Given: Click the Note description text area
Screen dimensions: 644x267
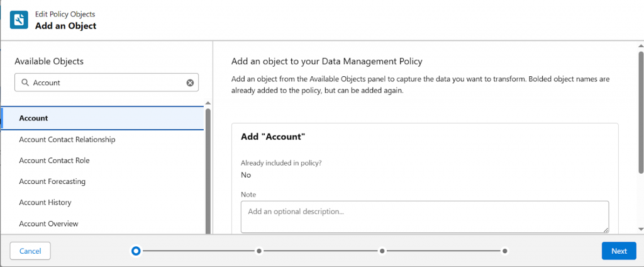Looking at the screenshot, I should click(425, 216).
